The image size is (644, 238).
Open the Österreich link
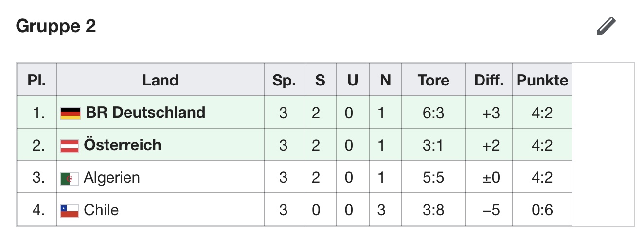pos(123,145)
